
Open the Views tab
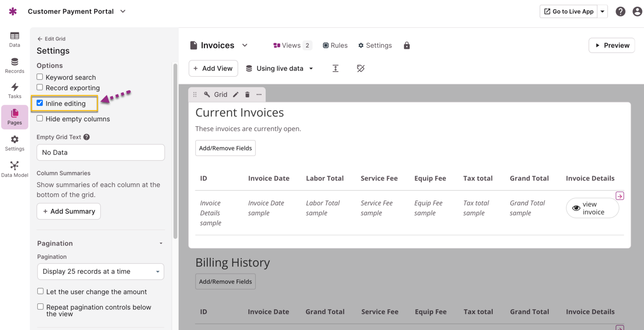coord(292,45)
